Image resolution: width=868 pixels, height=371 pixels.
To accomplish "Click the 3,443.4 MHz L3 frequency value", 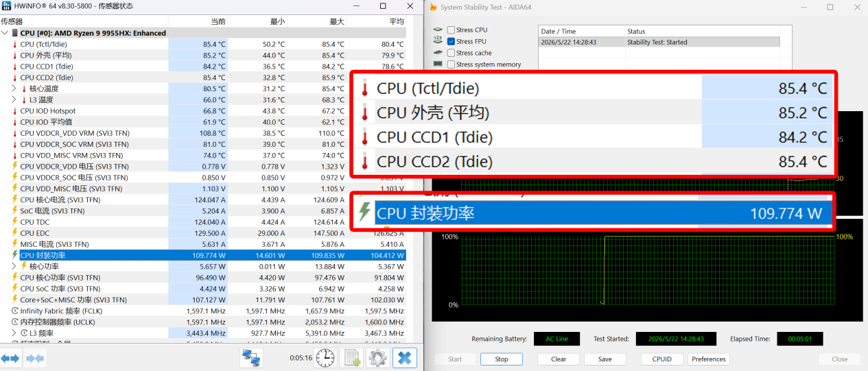I will pyautogui.click(x=198, y=333).
